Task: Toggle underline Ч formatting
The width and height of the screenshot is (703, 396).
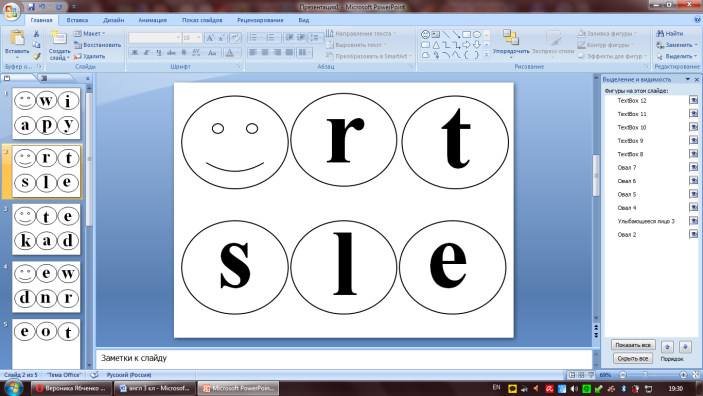Action: coord(159,53)
